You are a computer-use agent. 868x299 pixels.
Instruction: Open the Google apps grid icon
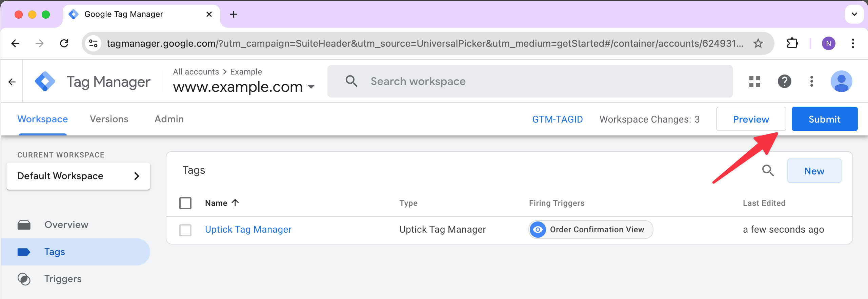click(754, 82)
